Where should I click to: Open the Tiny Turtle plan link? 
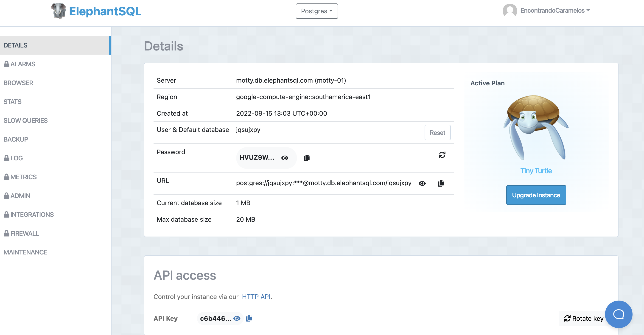tap(536, 171)
